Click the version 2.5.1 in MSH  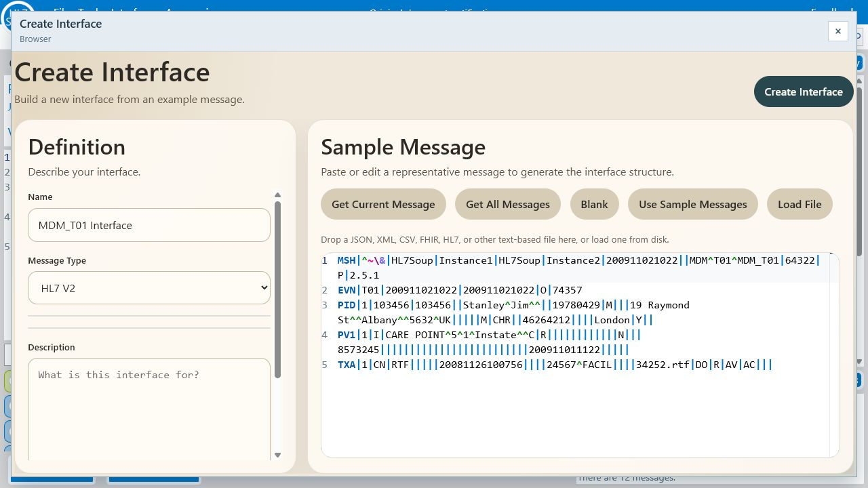(x=364, y=275)
